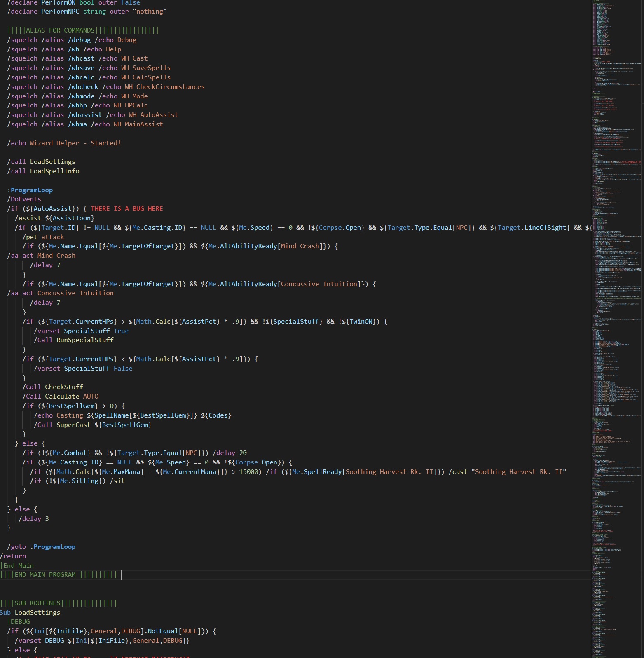
Task: Click the '/echo Wizard Helper - Started!' line
Action: click(64, 143)
